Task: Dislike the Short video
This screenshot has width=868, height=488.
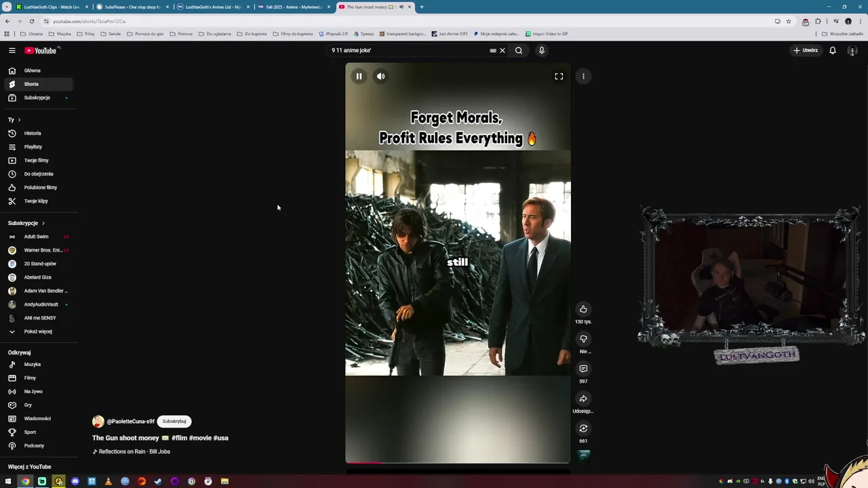Action: point(583,339)
